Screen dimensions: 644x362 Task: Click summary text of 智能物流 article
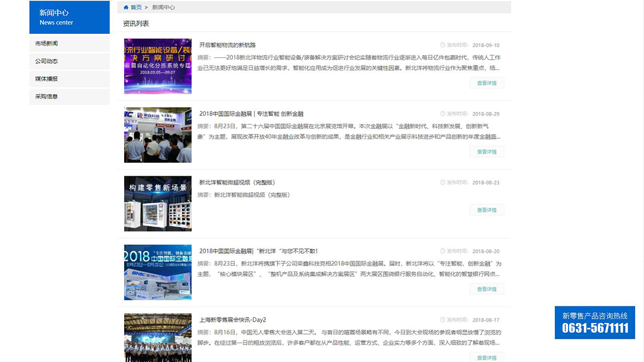349,63
